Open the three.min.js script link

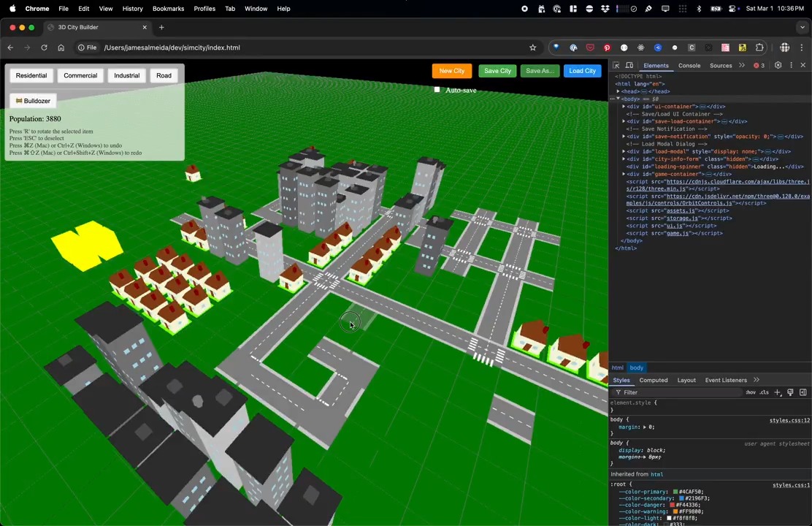coord(718,185)
